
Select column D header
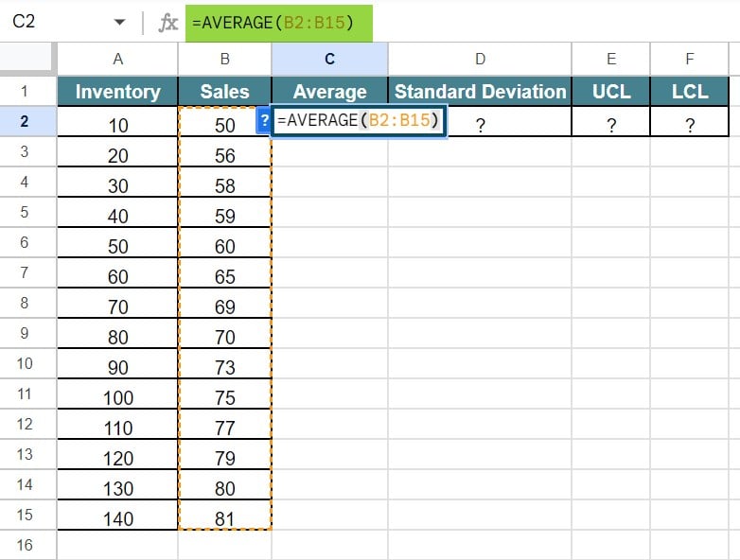tap(480, 59)
